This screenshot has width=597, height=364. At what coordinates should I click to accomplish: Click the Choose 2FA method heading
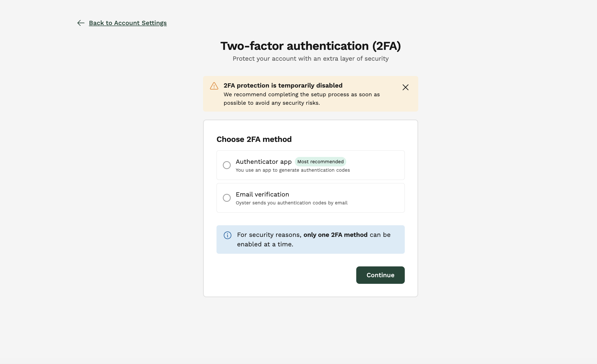tap(254, 139)
